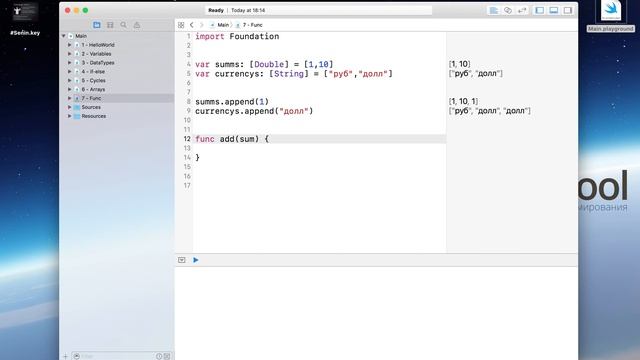The width and height of the screenshot is (640, 360).
Task: Select the 4 - if-else page
Action: [x=93, y=71]
